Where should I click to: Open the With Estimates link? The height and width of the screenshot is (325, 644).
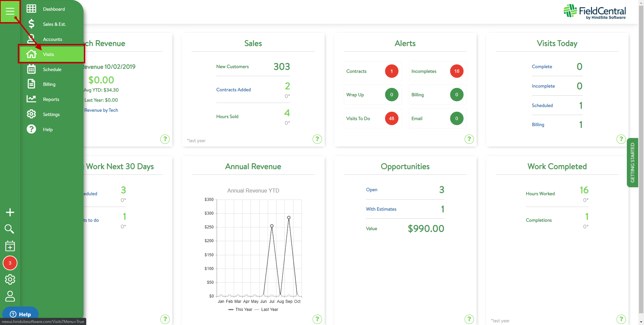[x=381, y=209]
